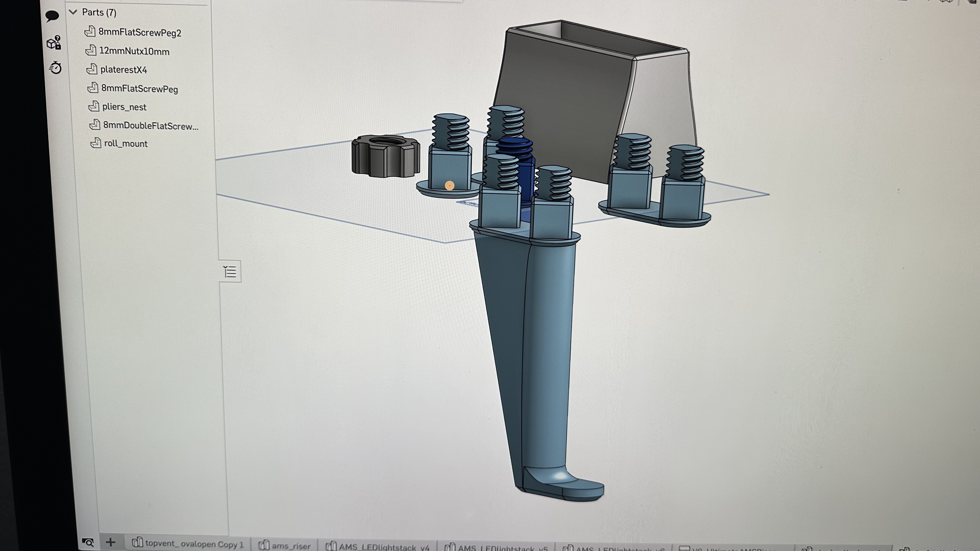
Task: Click the part icon beside roll_mount
Action: click(x=96, y=143)
